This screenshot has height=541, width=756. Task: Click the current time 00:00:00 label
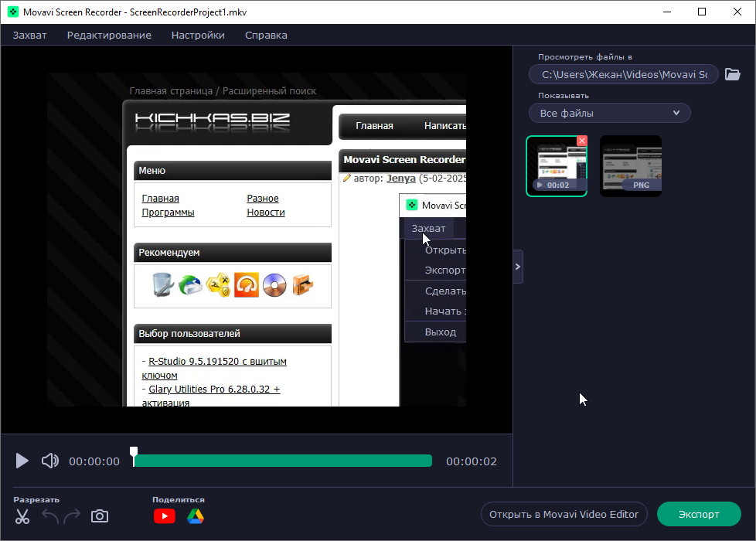pos(94,461)
